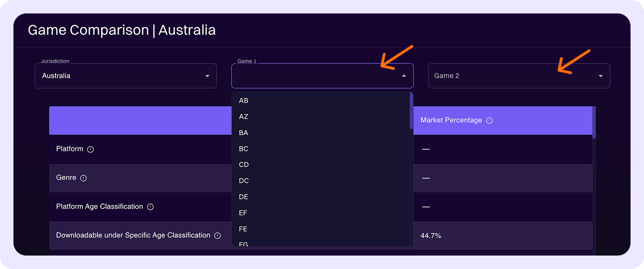Select AB from the game list
This screenshot has width=644, height=269.
(244, 101)
